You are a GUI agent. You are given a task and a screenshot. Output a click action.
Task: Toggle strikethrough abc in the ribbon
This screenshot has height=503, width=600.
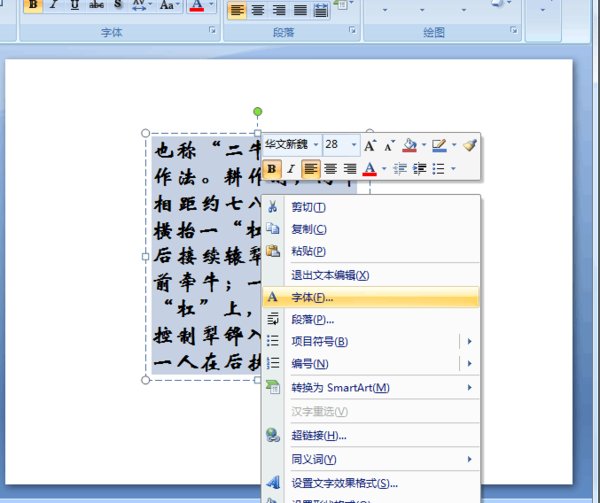click(x=96, y=5)
